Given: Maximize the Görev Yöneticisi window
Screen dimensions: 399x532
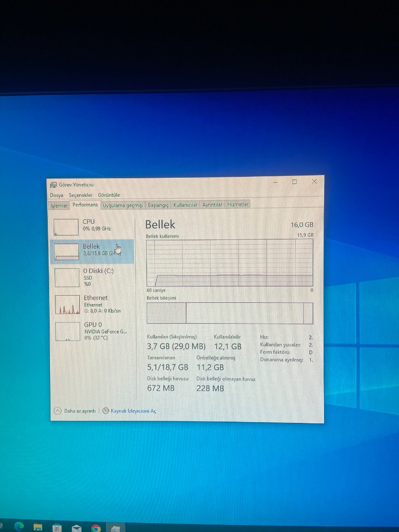Looking at the screenshot, I should click(x=294, y=182).
